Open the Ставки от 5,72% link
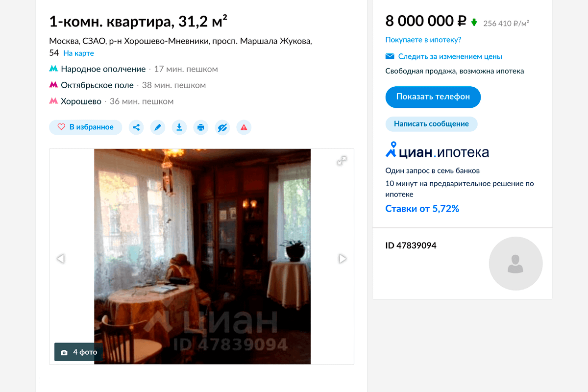588x392 pixels. tap(422, 209)
